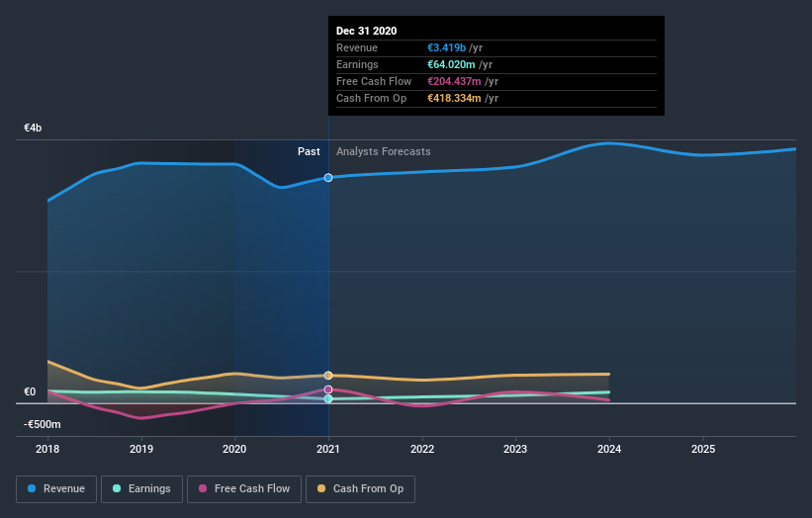Select the teal Earnings marker at 2021

pyautogui.click(x=328, y=398)
